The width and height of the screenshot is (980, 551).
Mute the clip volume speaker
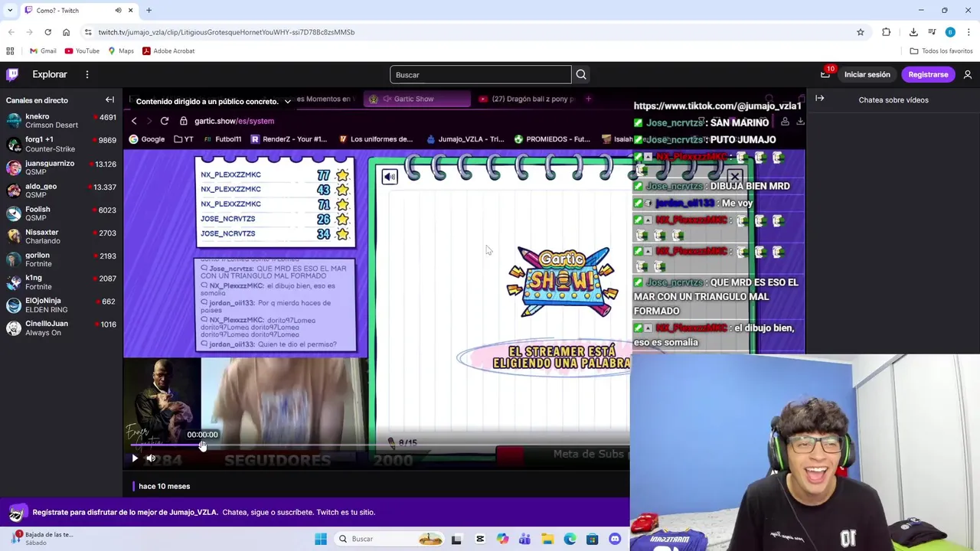[x=151, y=458]
